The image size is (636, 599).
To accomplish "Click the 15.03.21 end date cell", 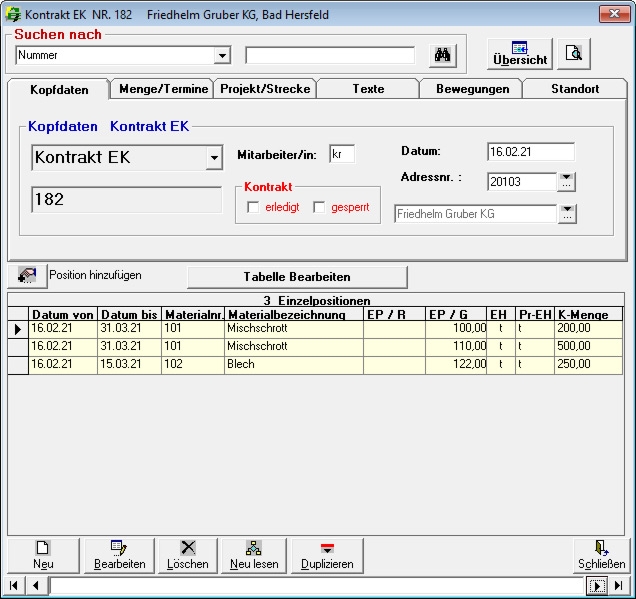I will (x=129, y=364).
